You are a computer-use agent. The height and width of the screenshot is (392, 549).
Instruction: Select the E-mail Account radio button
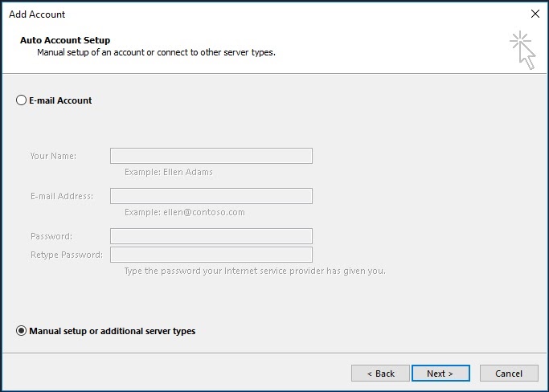21,100
